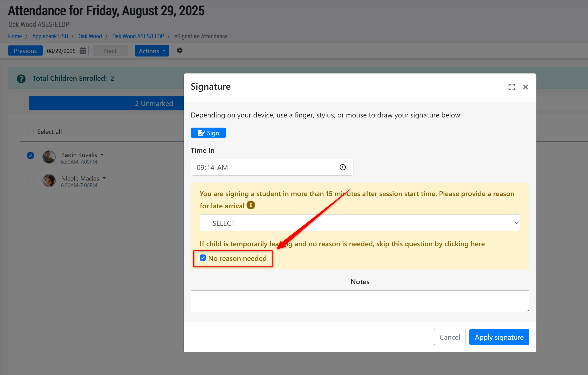Screen dimensions: 588x375
Task: Click inside the Notes text area
Action: point(360,301)
